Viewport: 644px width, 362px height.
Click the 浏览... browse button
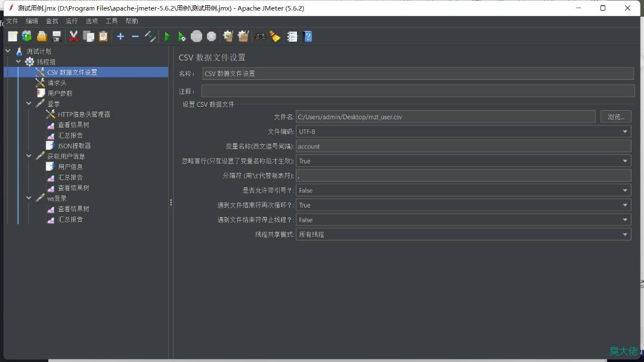tap(615, 117)
